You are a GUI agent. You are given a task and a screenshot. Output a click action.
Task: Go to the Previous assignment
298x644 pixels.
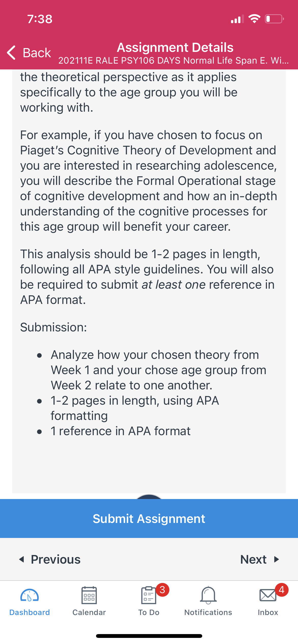point(50,559)
